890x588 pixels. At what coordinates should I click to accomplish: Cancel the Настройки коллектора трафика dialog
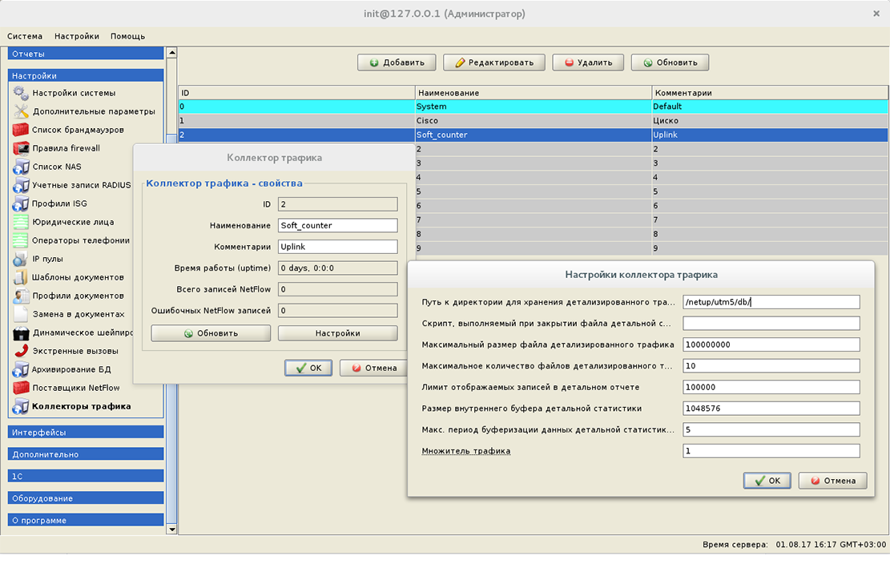point(832,480)
